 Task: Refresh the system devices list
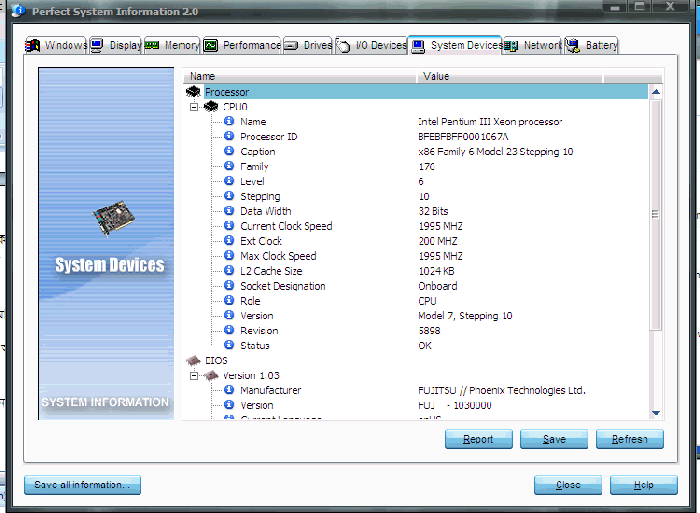[630, 439]
